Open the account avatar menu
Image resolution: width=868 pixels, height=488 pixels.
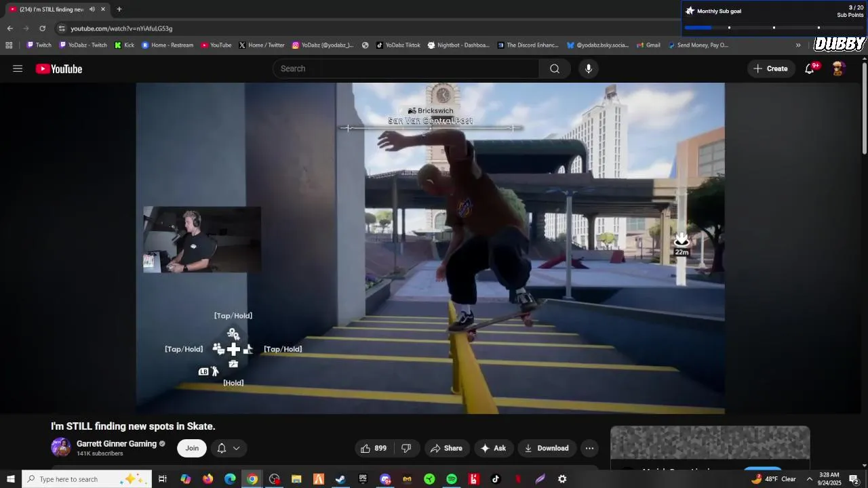pyautogui.click(x=838, y=68)
